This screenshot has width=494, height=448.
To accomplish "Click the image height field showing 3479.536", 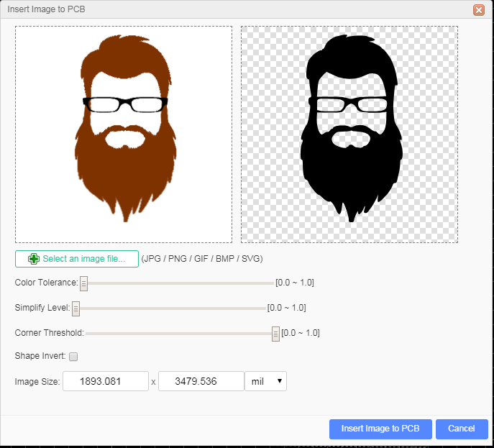I will pyautogui.click(x=201, y=381).
